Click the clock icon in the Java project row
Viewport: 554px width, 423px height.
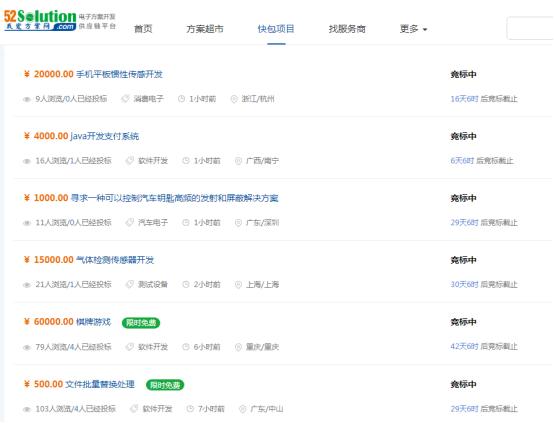point(186,161)
